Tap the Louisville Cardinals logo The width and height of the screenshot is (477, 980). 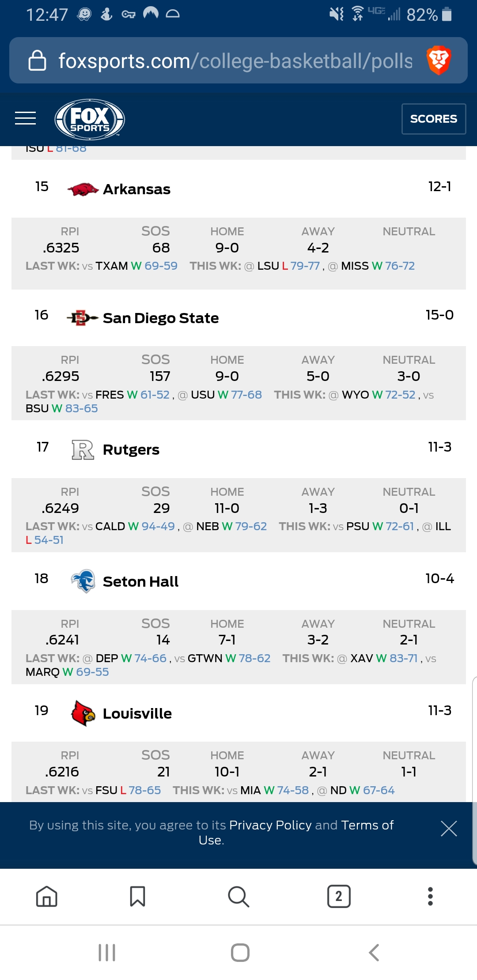[83, 713]
